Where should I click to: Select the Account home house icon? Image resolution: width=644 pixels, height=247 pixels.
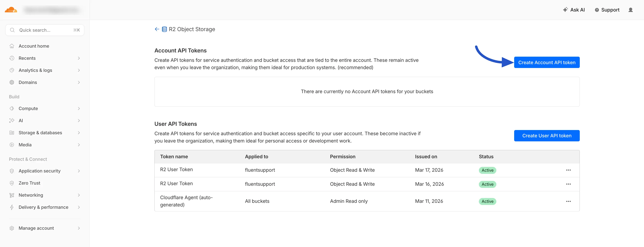click(12, 46)
